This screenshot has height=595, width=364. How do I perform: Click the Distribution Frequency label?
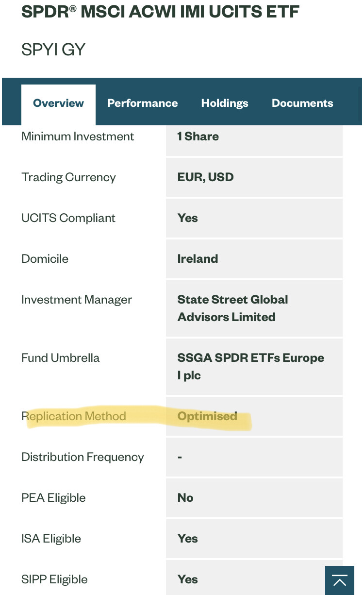pos(83,457)
